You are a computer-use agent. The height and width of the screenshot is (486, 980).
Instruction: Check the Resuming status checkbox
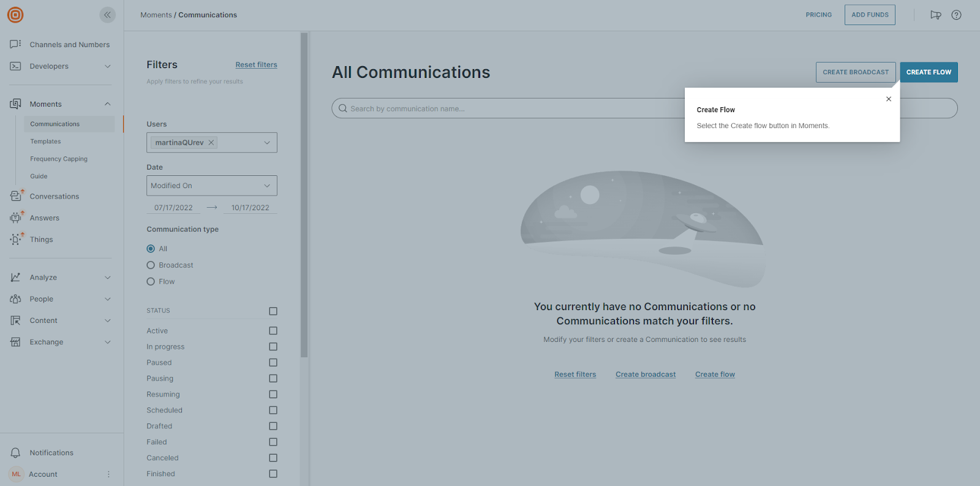273,395
